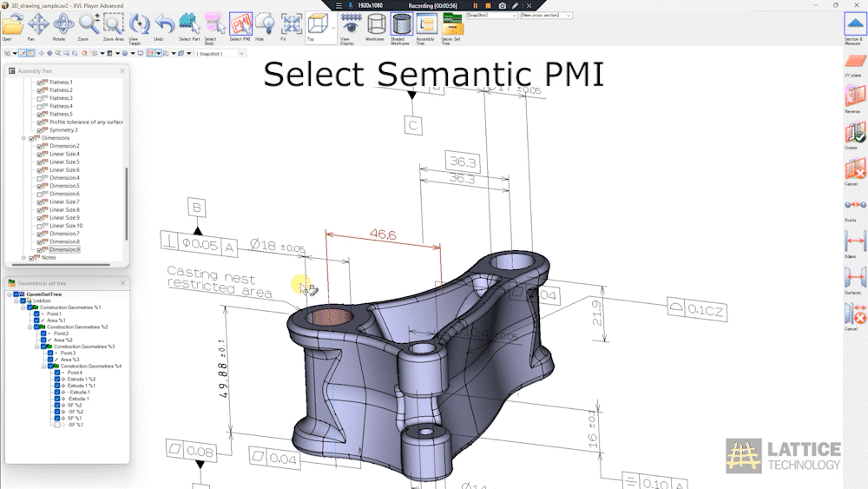Viewport: 868px width, 489px height.
Task: Take a snapshot with recorder camera icon
Action: [502, 5]
